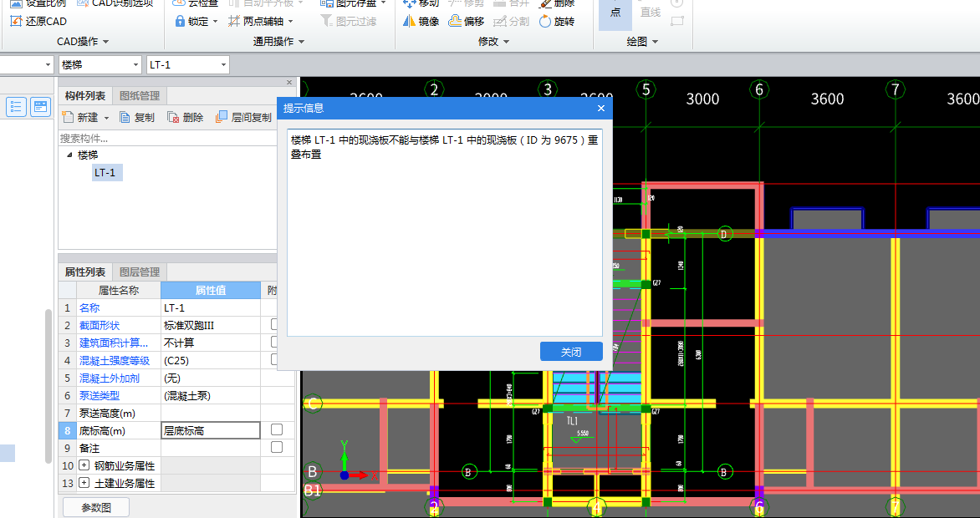Click the 参数图 button
This screenshot has width=980, height=518.
(96, 507)
